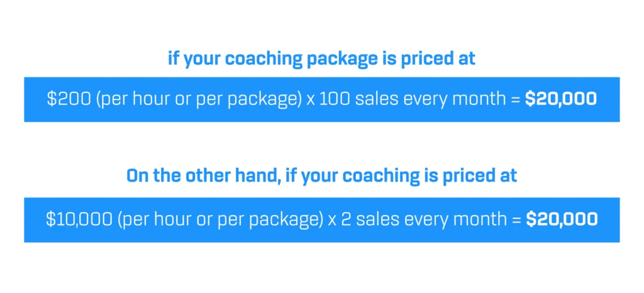644x293 pixels.
Task: Click the multiplication x before "100 sales"
Action: [311, 101]
